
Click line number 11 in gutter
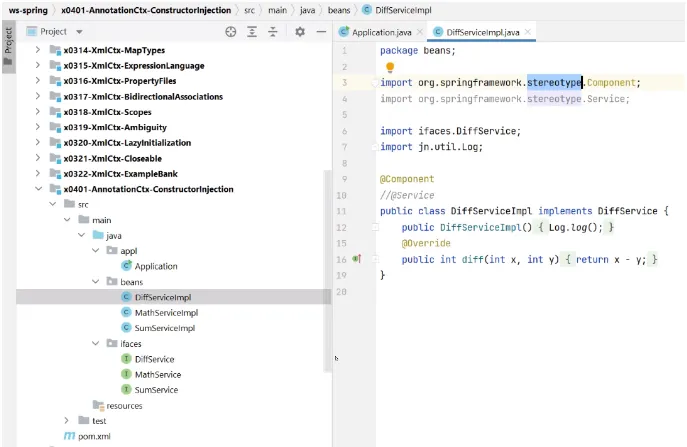341,211
